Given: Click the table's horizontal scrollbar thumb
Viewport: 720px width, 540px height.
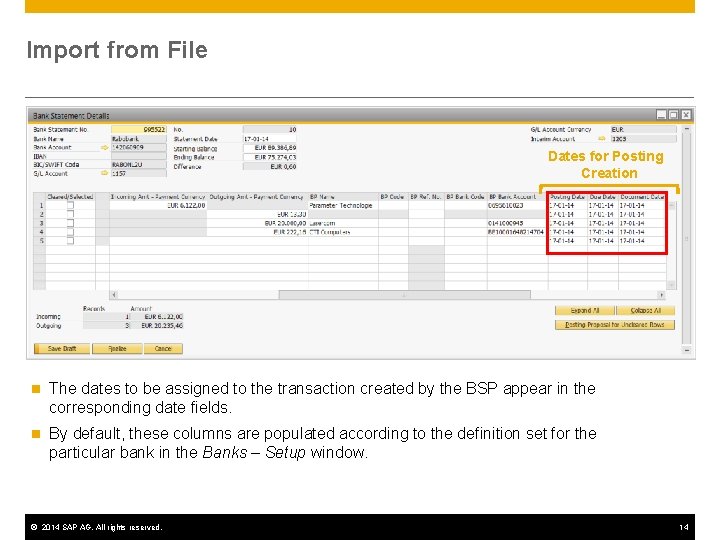Looking at the screenshot, I should pos(405,295).
